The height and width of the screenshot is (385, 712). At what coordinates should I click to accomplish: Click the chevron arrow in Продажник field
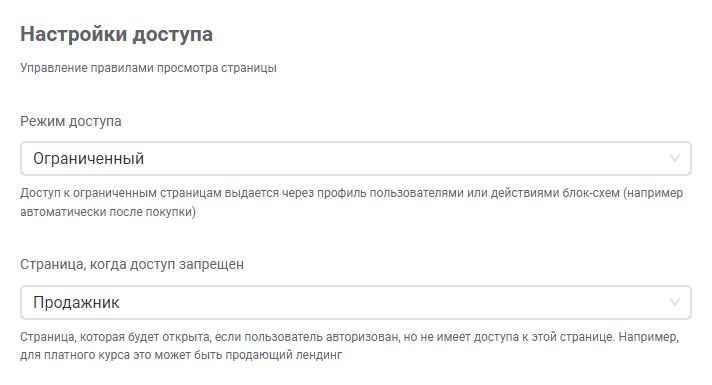[675, 302]
